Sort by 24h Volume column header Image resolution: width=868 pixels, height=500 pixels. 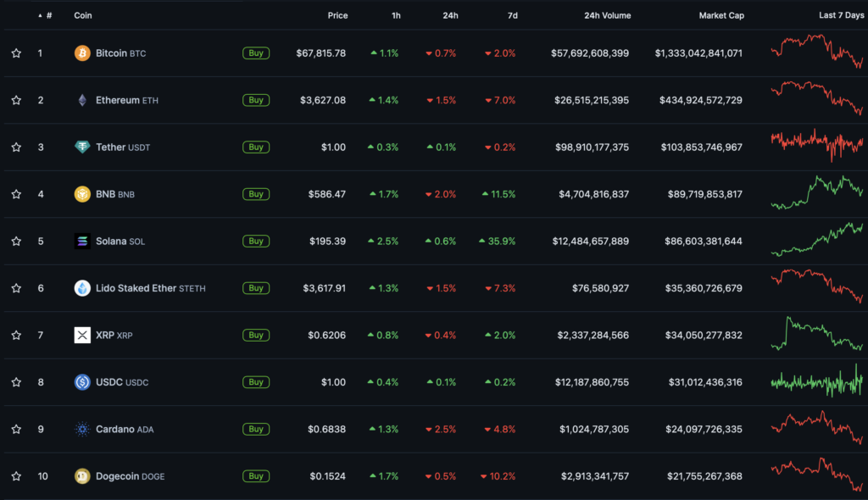point(606,15)
